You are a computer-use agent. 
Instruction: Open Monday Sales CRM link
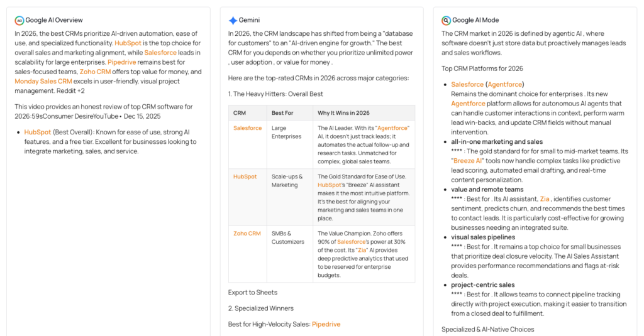[43, 81]
